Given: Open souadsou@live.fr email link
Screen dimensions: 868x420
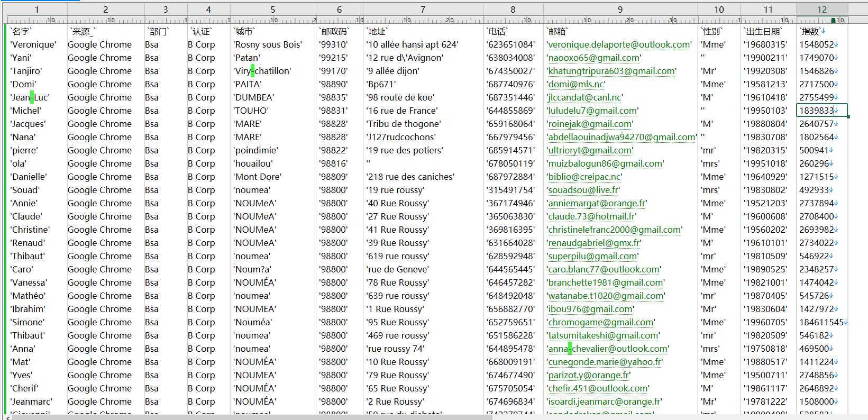Looking at the screenshot, I should tap(584, 190).
